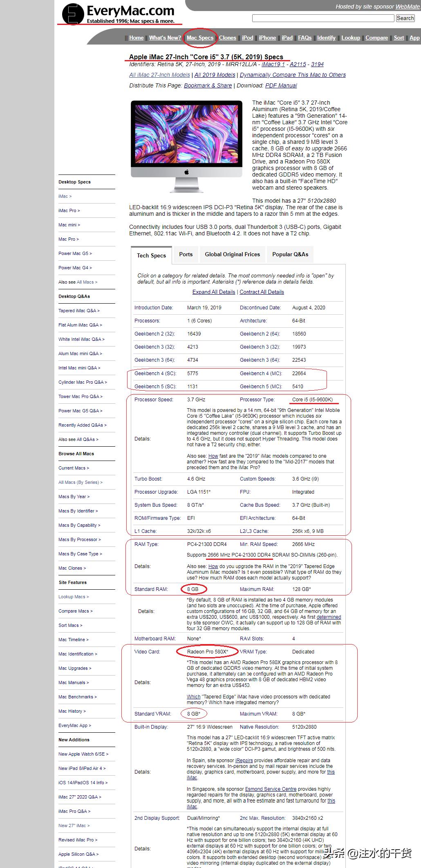Open the WebMate sponsor link

pyautogui.click(x=408, y=7)
